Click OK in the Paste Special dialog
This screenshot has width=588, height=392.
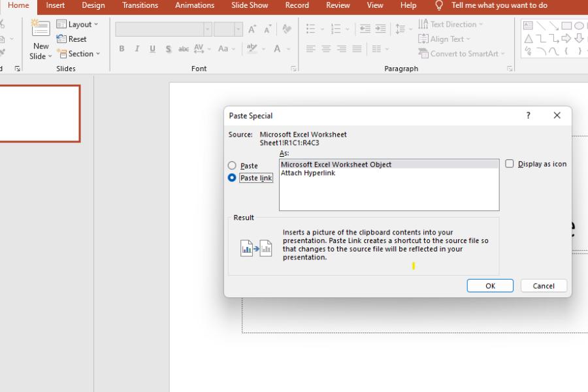click(x=490, y=286)
